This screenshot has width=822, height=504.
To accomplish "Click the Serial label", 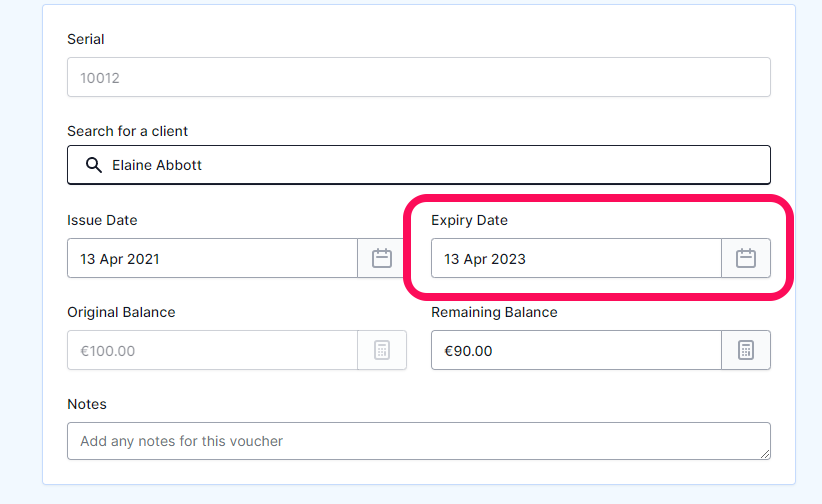I will pos(85,39).
